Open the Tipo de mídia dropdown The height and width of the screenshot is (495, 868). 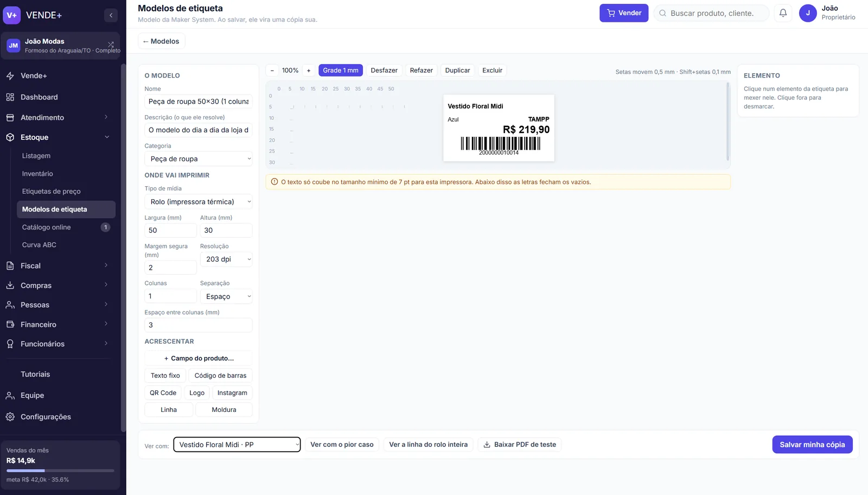199,202
